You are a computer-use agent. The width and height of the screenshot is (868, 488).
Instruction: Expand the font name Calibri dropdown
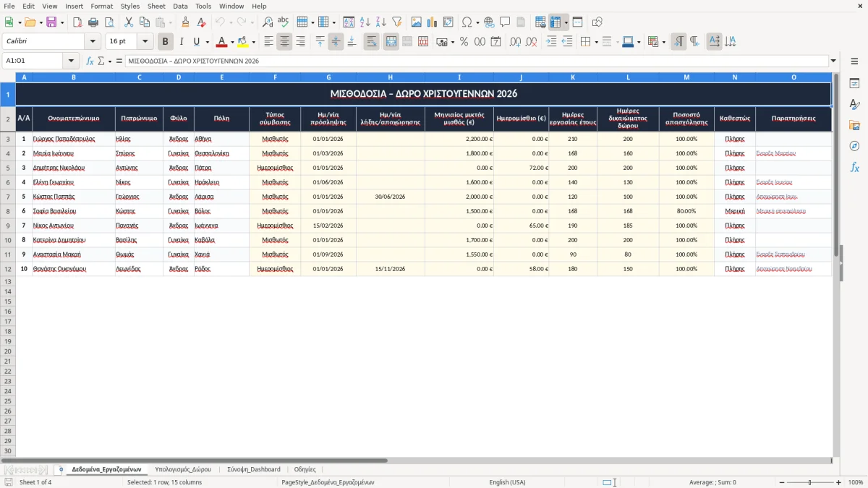tap(93, 42)
